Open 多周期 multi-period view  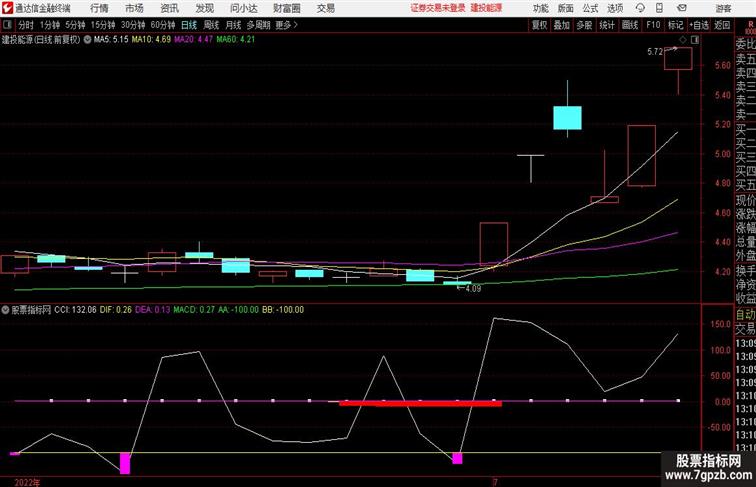pos(258,25)
